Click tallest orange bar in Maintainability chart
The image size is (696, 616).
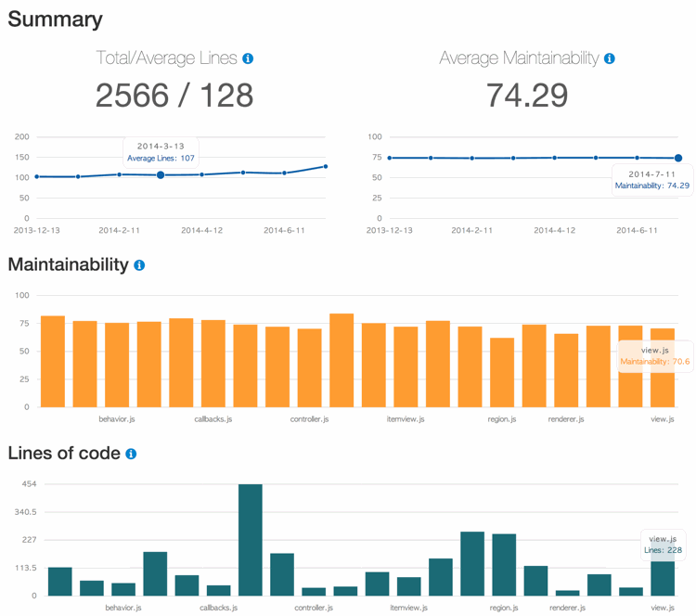coord(342,360)
